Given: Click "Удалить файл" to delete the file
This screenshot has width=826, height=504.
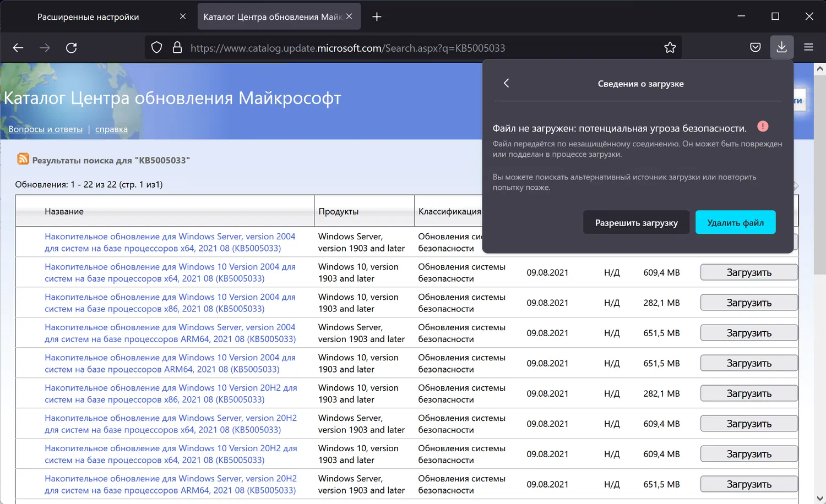Looking at the screenshot, I should [735, 223].
